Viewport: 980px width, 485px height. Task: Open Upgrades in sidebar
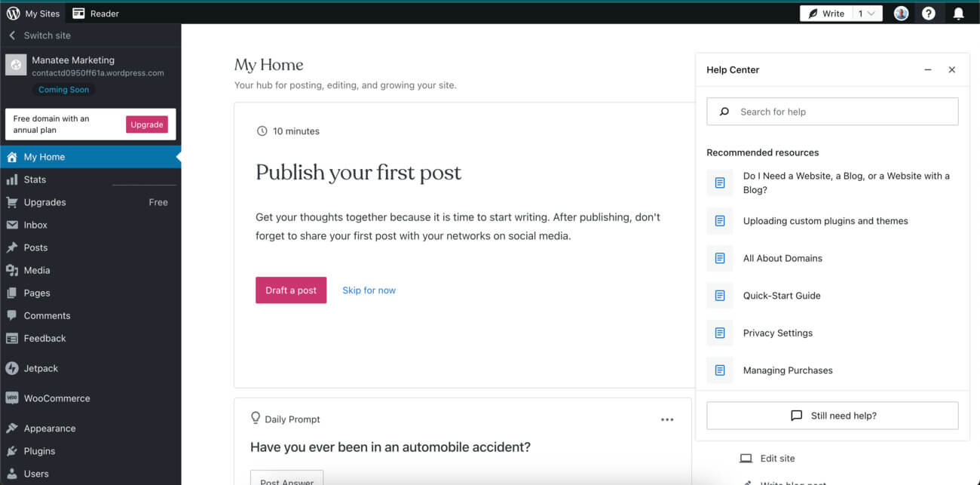tap(90, 202)
